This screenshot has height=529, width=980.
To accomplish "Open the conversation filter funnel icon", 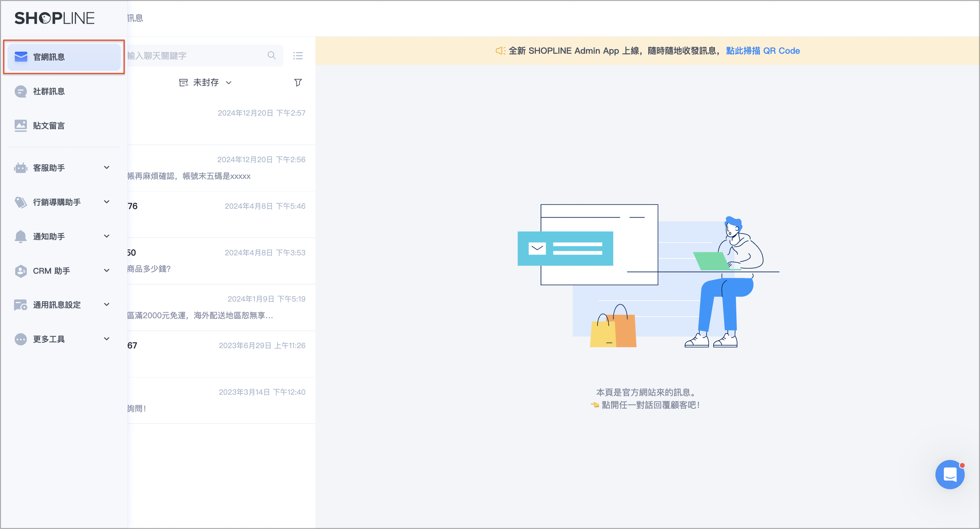I will pos(298,83).
